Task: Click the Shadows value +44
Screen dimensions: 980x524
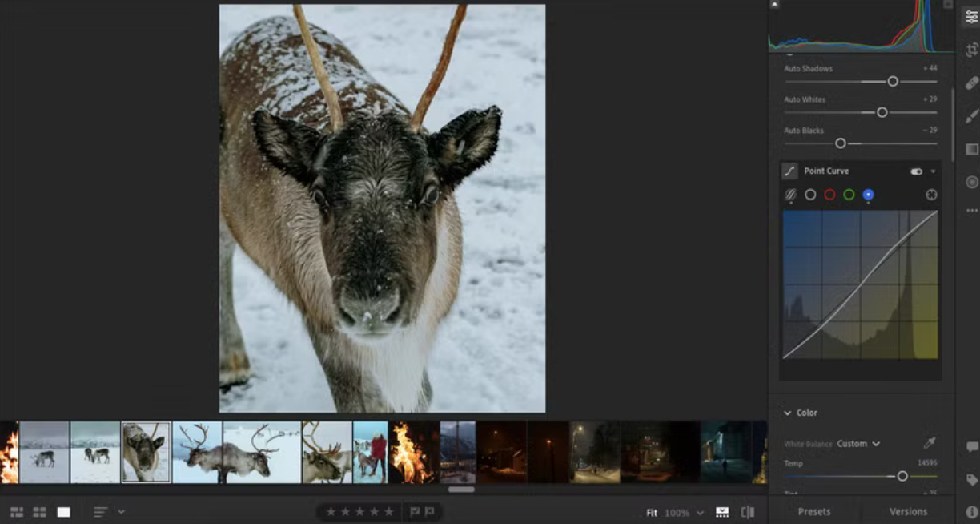Action: coord(930,69)
